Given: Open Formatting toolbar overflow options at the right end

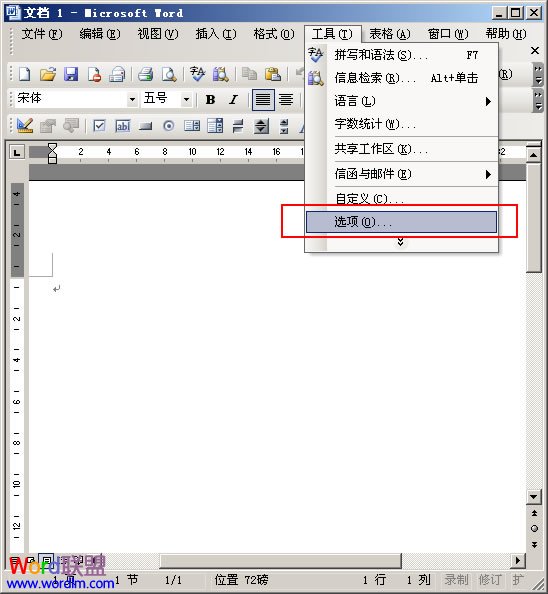Looking at the screenshot, I should [x=538, y=100].
